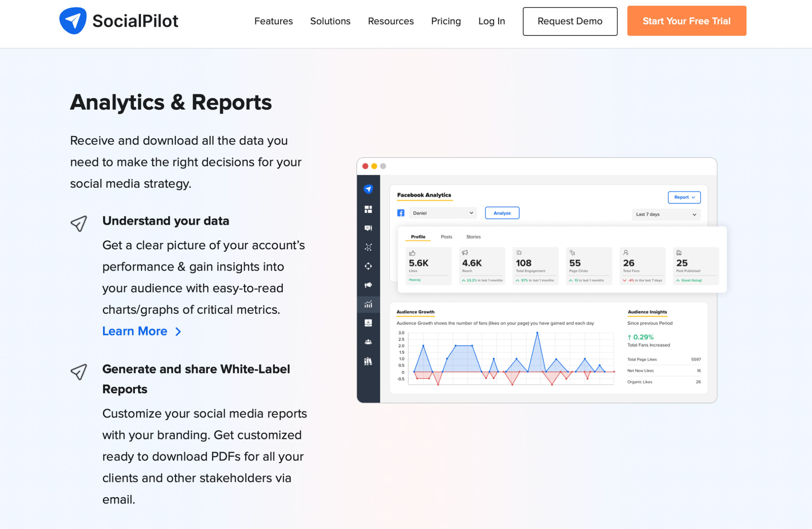Click the 4.6K Reach value
Image resolution: width=812 pixels, height=529 pixels.
click(472, 263)
